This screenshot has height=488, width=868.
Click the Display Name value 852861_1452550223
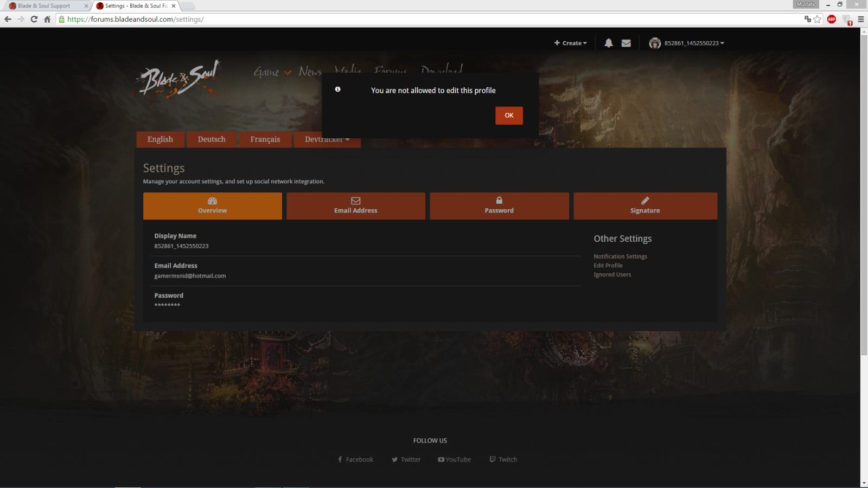(x=181, y=246)
